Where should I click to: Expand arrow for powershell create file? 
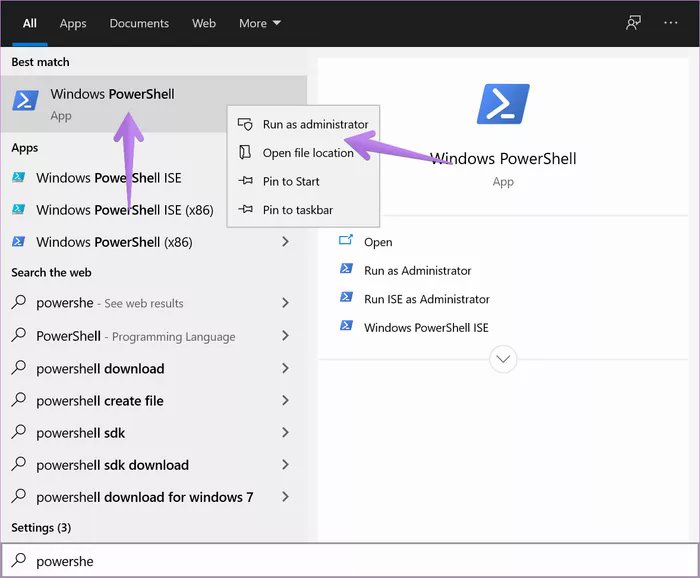point(285,400)
